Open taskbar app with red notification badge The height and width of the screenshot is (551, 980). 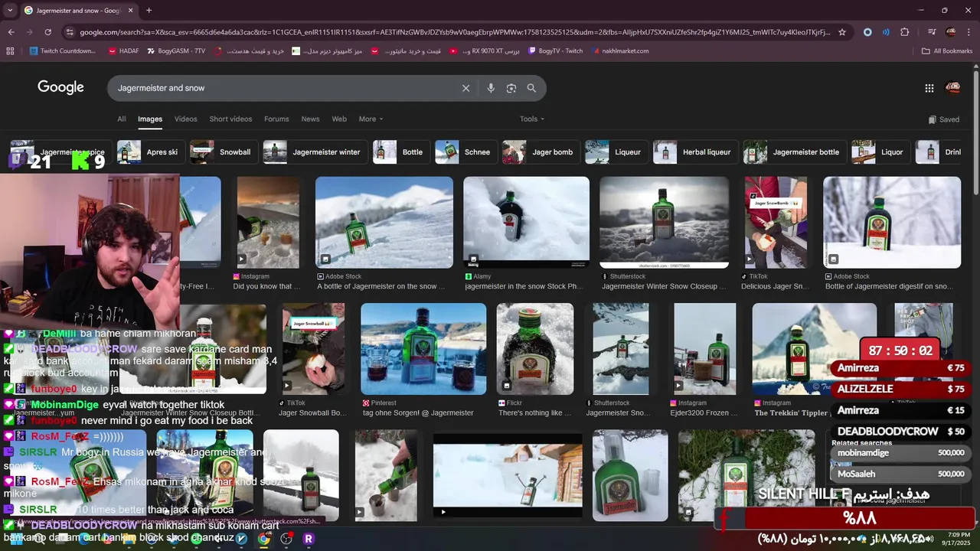click(286, 539)
